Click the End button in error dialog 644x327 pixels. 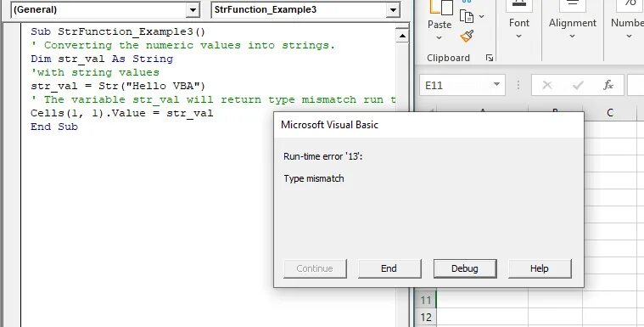(389, 268)
